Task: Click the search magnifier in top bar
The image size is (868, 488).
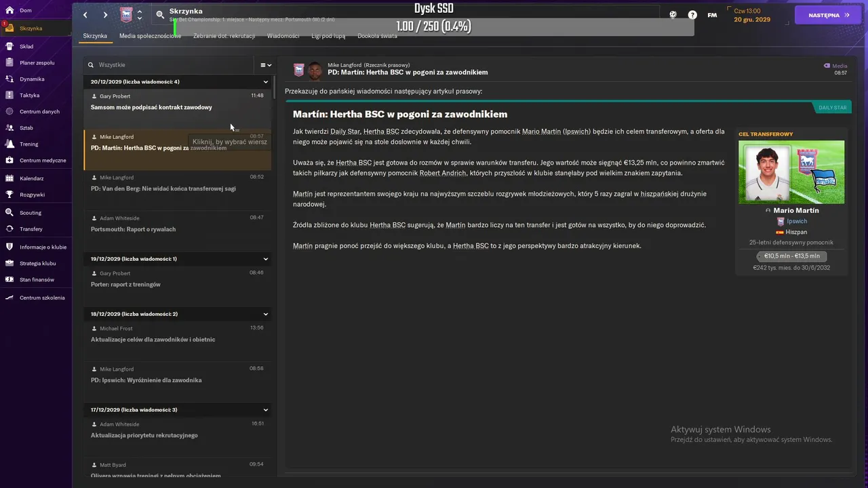Action: click(160, 14)
